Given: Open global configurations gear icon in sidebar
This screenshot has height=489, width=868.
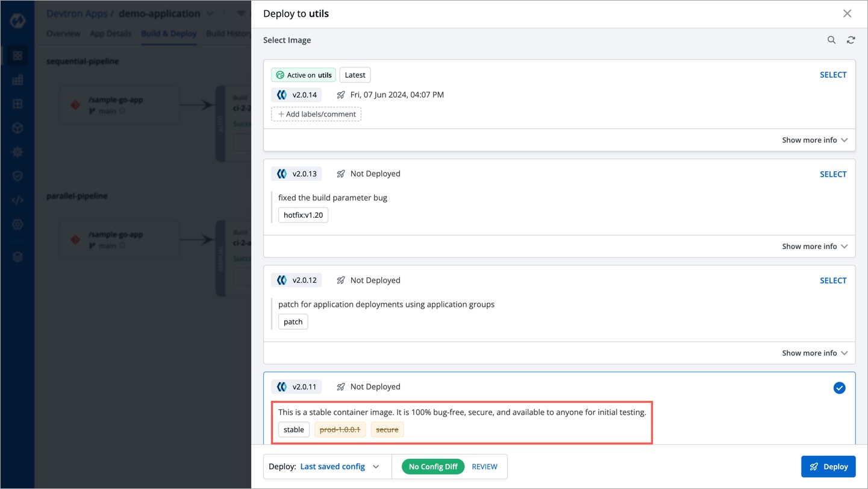Looking at the screenshot, I should point(17,224).
